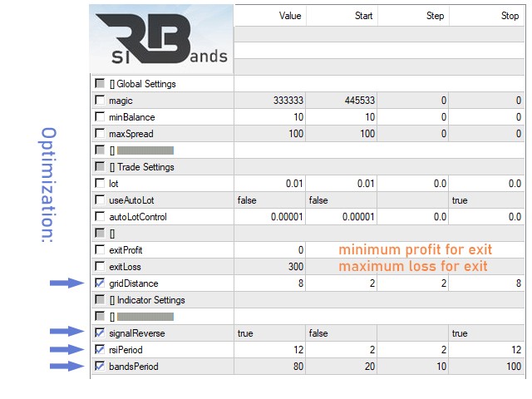
Task: Tick the exitLoss parameter checkbox
Action: 101,267
